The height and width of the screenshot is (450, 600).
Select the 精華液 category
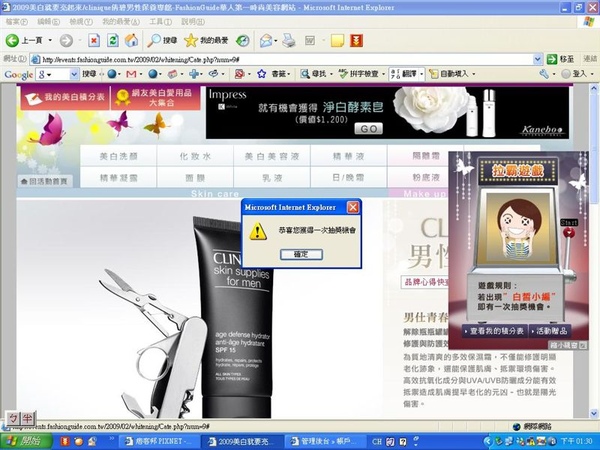349,156
